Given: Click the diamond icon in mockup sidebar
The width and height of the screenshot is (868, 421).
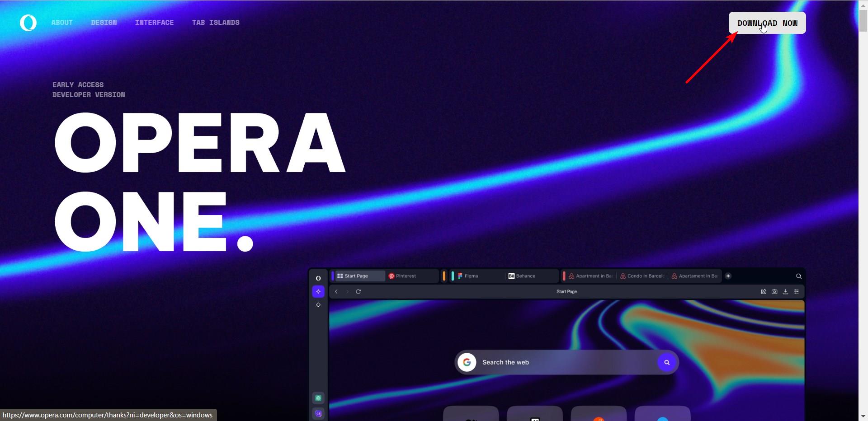Looking at the screenshot, I should pos(318,305).
